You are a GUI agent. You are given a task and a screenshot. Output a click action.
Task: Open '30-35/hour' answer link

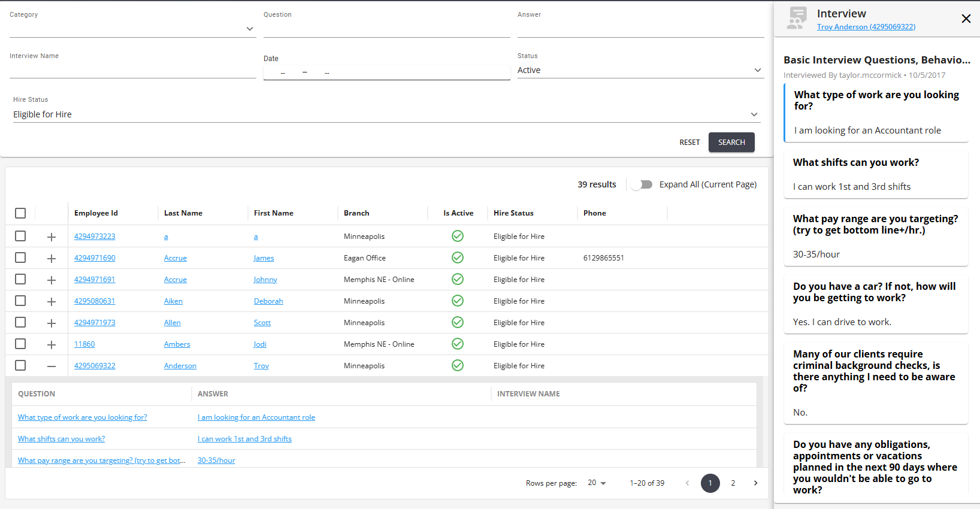216,460
